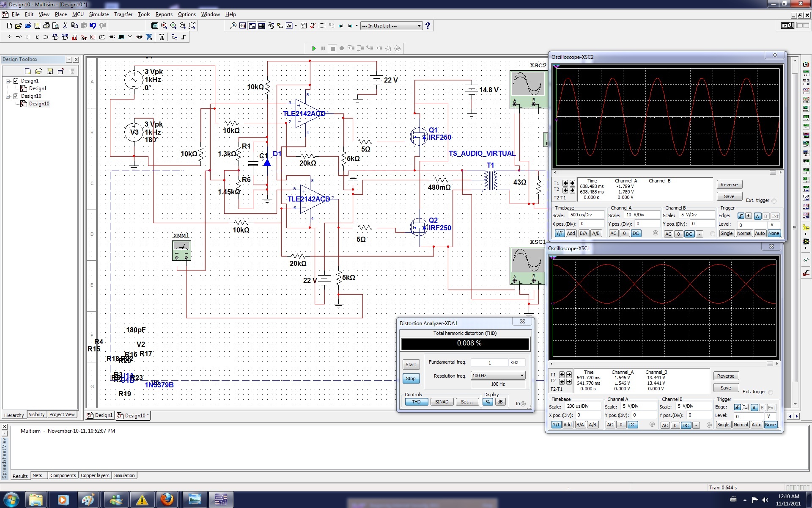Click the Set... button in Distortion Analyzer

tap(467, 402)
